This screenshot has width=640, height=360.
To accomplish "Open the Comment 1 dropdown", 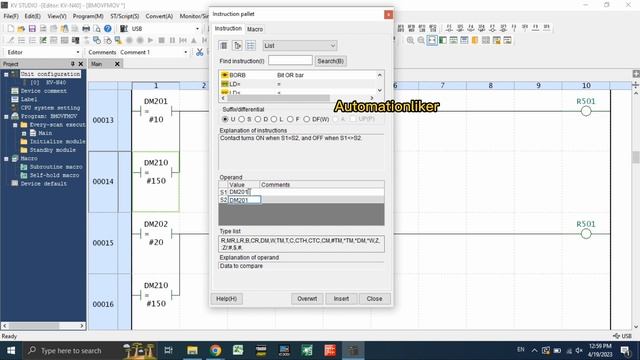I will [186, 52].
